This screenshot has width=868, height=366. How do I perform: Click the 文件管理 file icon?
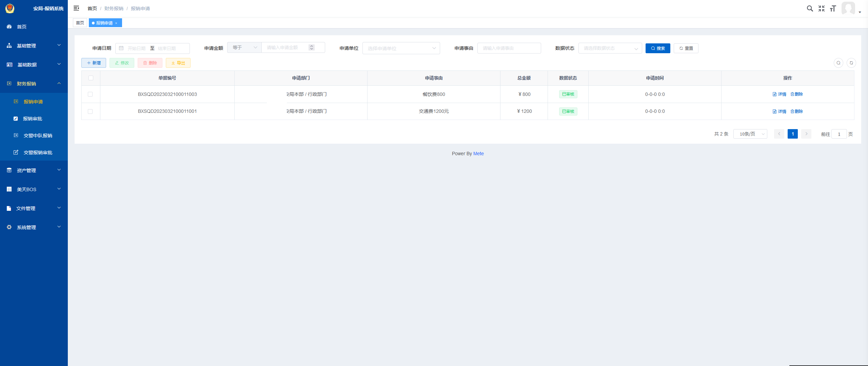pyautogui.click(x=9, y=208)
